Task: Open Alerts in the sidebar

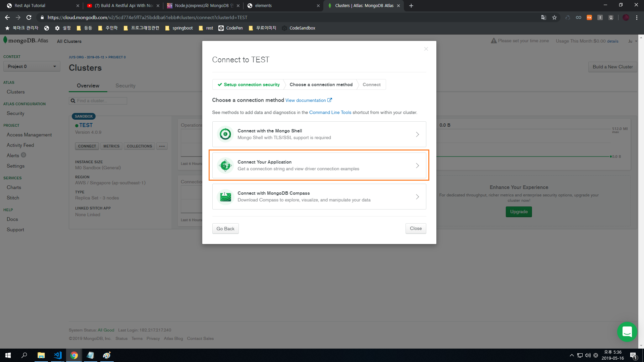Action: coord(13,156)
